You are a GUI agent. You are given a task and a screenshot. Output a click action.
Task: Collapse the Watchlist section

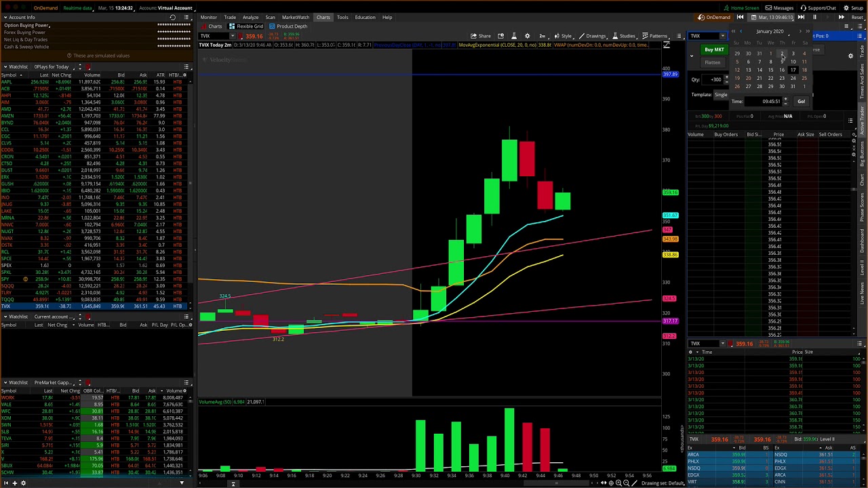[x=5, y=66]
